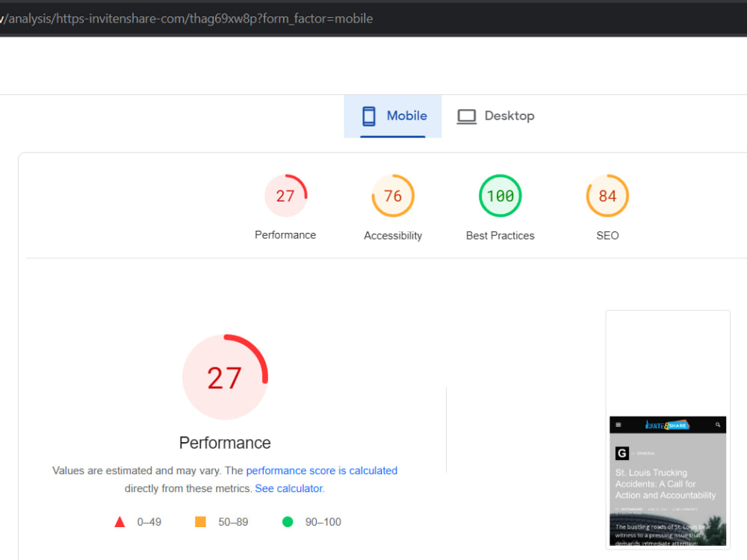Click 'St. Louis Trucking Accidents' headline in thumbnail
Screen dimensions: 747x560
tap(665, 484)
